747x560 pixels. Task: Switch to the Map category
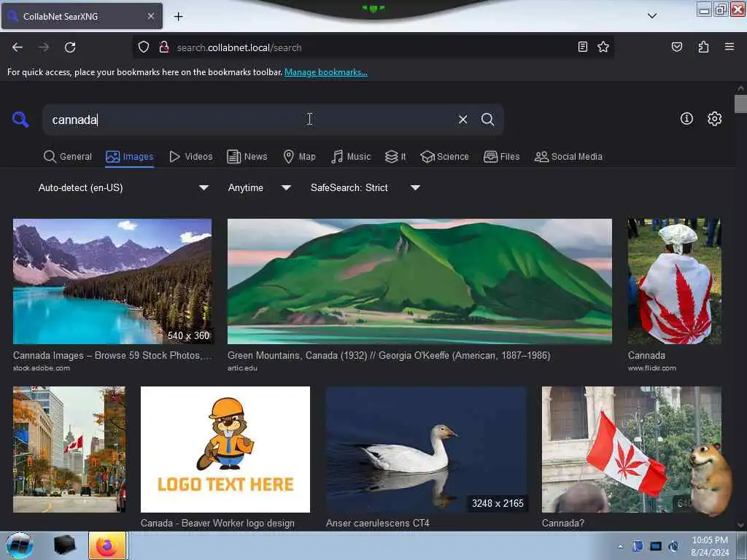point(299,156)
